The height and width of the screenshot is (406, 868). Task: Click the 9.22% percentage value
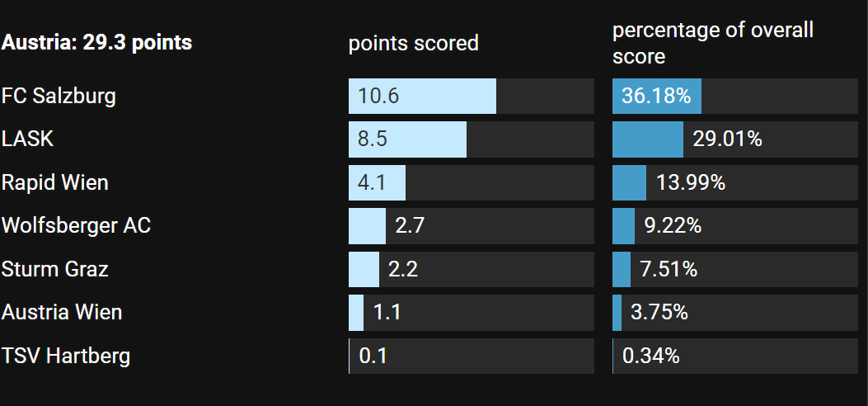[673, 225]
